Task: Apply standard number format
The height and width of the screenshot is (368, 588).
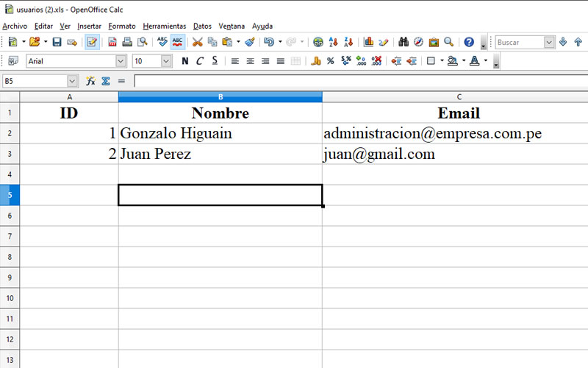Action: (346, 61)
